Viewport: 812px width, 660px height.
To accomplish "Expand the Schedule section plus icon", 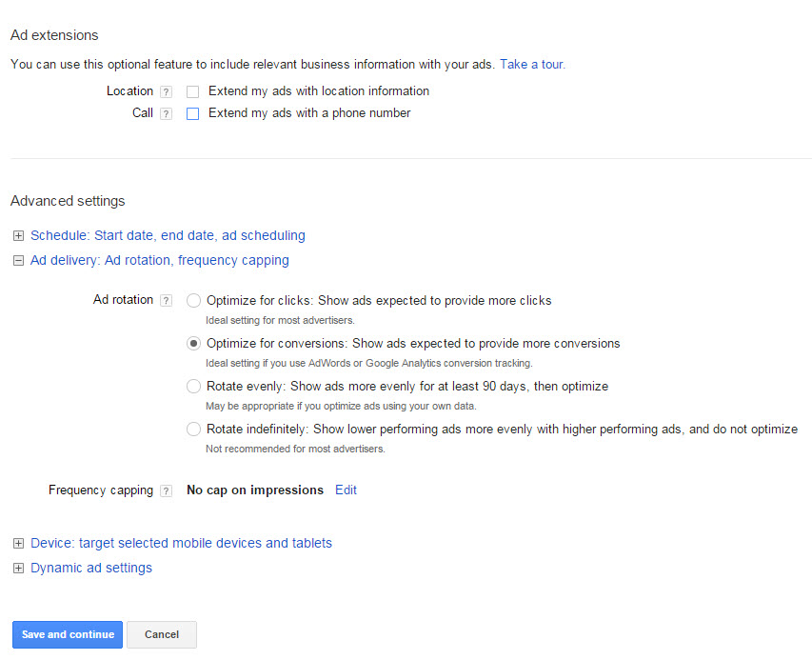I will tap(18, 236).
